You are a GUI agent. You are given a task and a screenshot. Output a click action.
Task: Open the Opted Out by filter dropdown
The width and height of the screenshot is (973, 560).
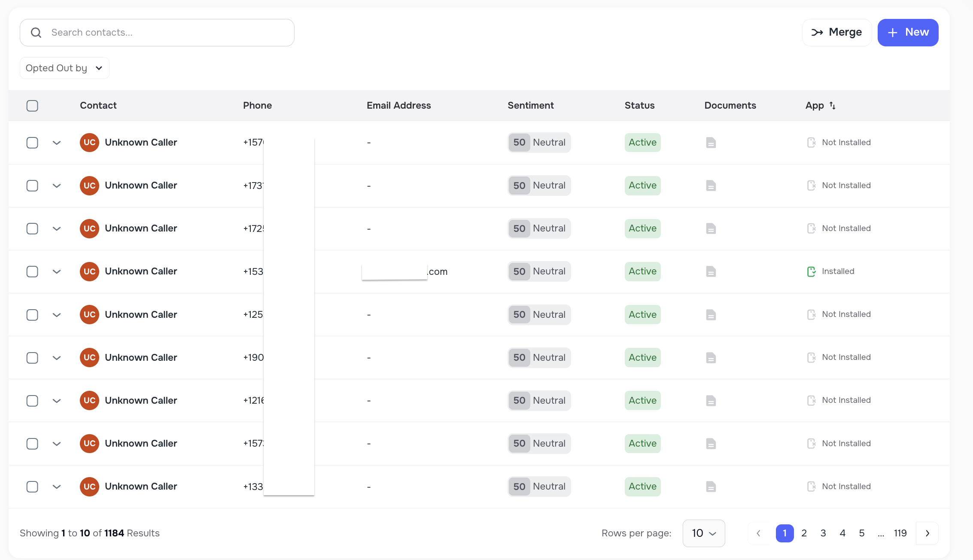click(64, 68)
